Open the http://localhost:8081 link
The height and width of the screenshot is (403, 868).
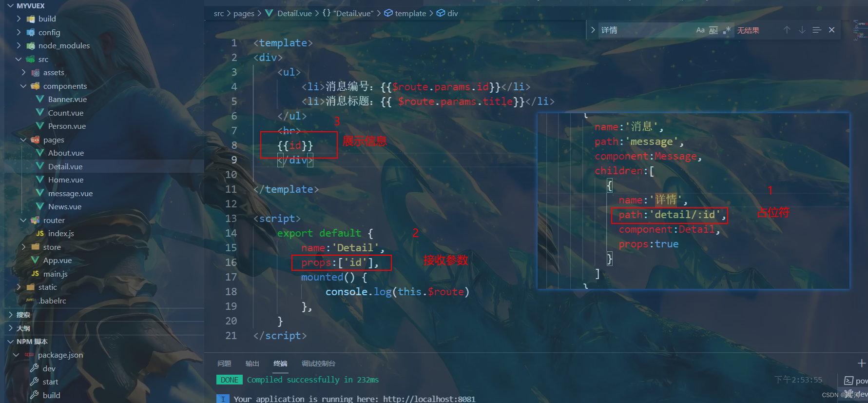(429, 399)
